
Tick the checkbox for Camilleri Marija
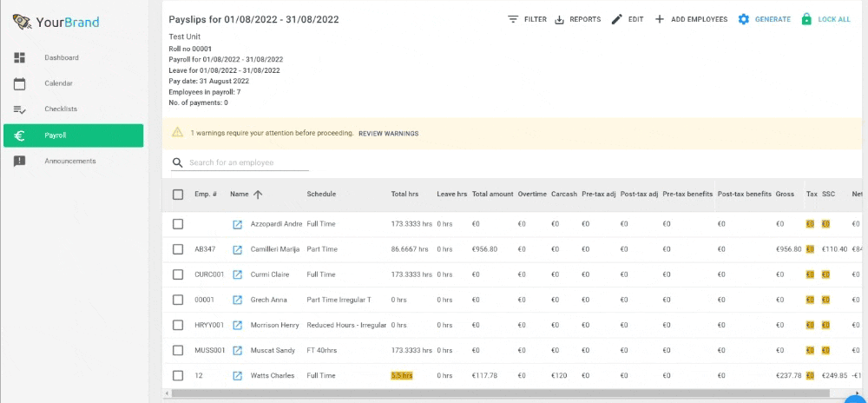point(178,249)
